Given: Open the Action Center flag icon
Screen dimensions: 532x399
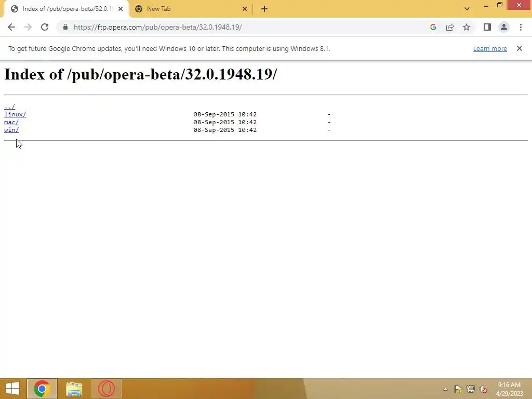Looking at the screenshot, I should [458, 389].
